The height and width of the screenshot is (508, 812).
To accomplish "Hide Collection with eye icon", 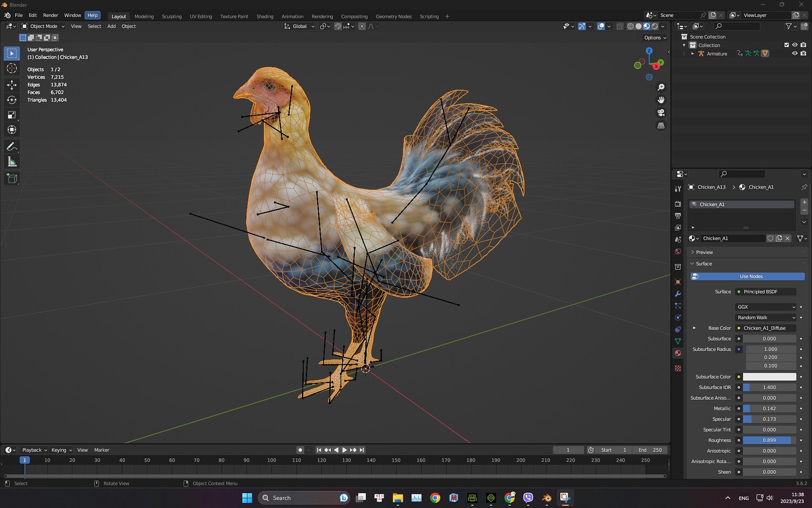I will [795, 45].
